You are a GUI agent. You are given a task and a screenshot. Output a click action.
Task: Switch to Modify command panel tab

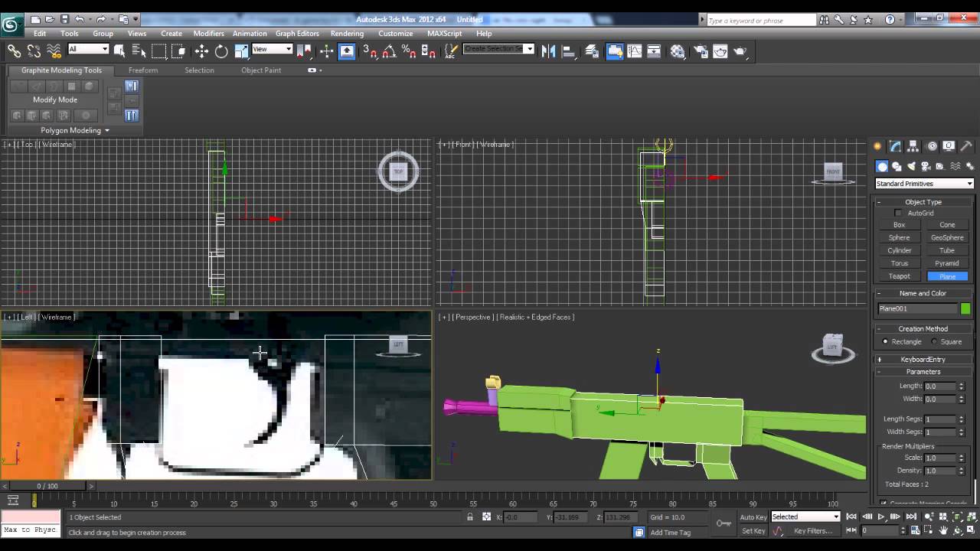click(896, 146)
